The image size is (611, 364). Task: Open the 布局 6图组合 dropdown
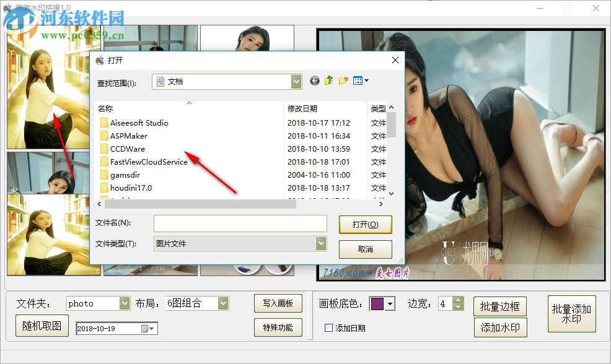223,303
